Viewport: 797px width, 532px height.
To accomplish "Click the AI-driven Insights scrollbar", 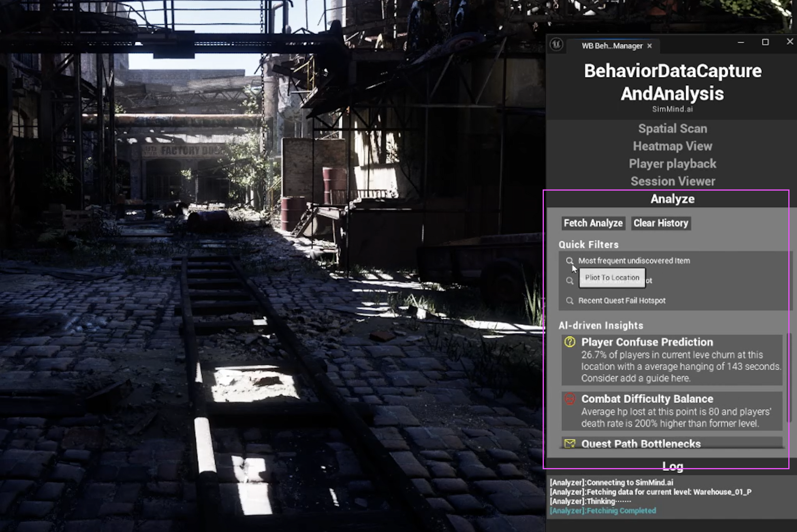I will tap(789, 378).
